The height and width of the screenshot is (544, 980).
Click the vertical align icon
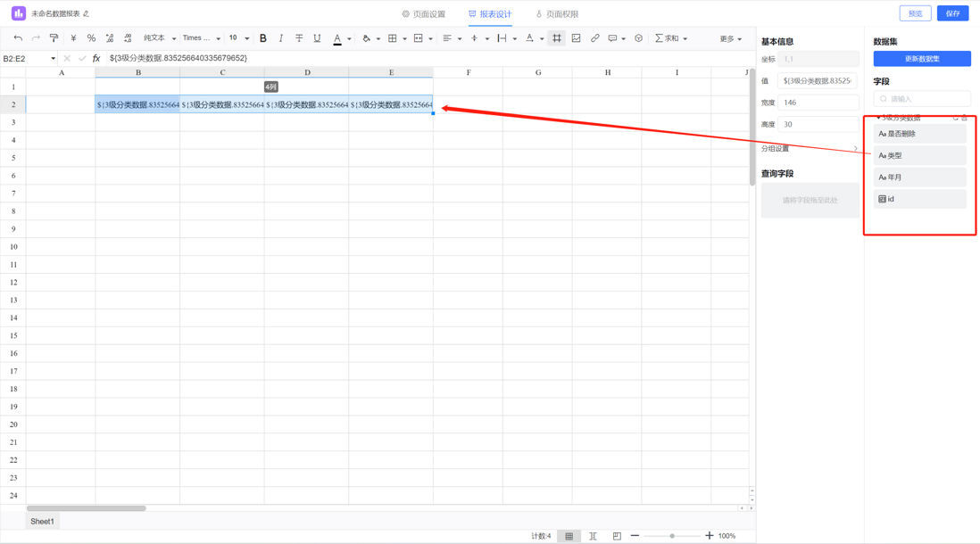pos(474,38)
